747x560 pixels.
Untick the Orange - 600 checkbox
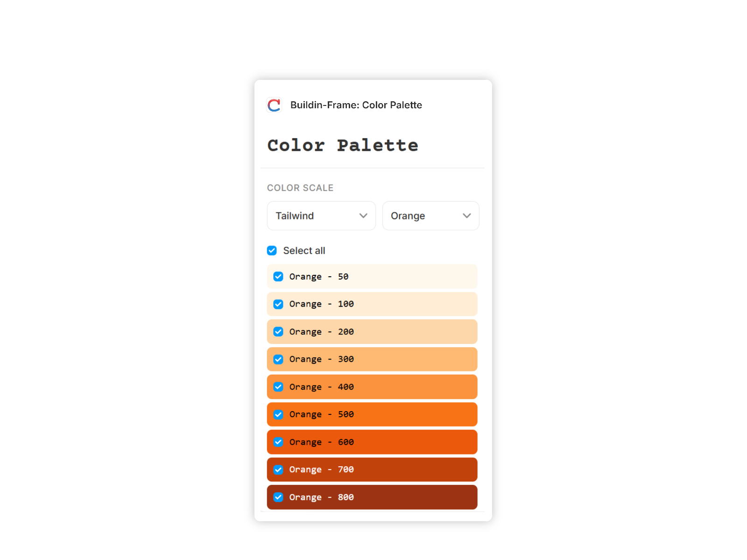pyautogui.click(x=278, y=442)
